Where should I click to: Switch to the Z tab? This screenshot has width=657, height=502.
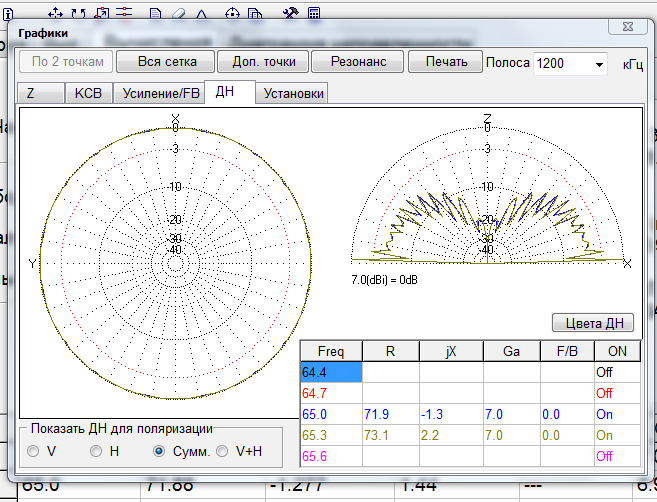tap(41, 93)
